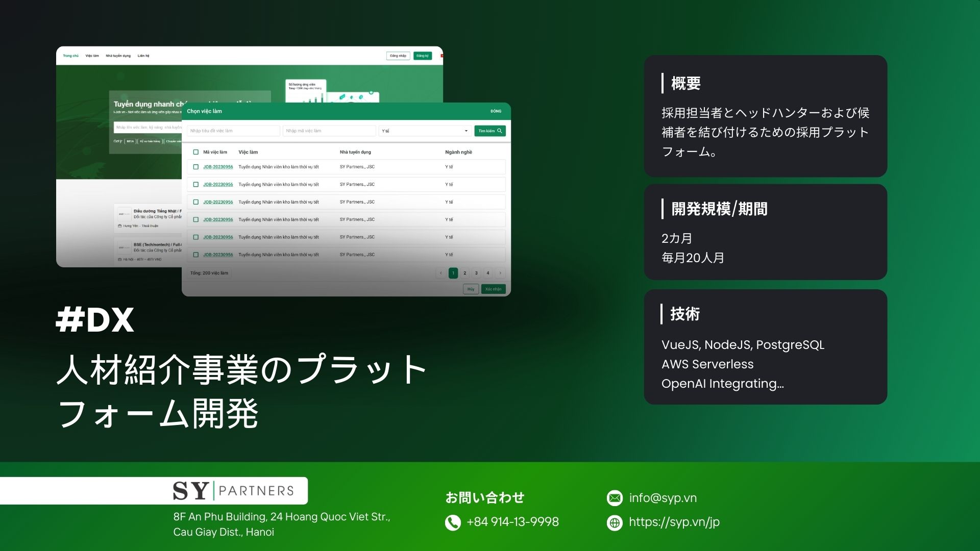The width and height of the screenshot is (980, 551).
Task: Click the close/ĐÓNG icon on the modal
Action: coord(497,112)
